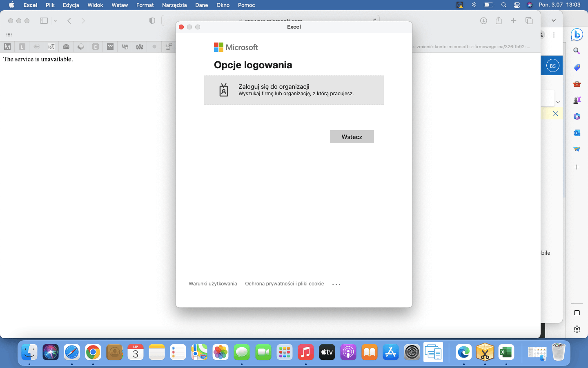Screen dimensions: 588x368
Task: Click the battery status icon
Action: (489, 5)
